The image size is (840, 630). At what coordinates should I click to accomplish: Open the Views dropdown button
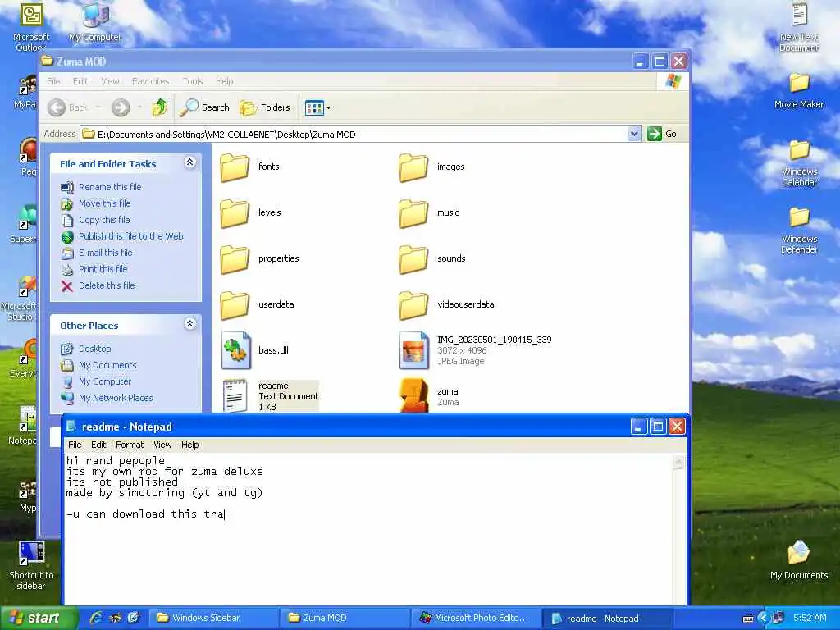(317, 107)
